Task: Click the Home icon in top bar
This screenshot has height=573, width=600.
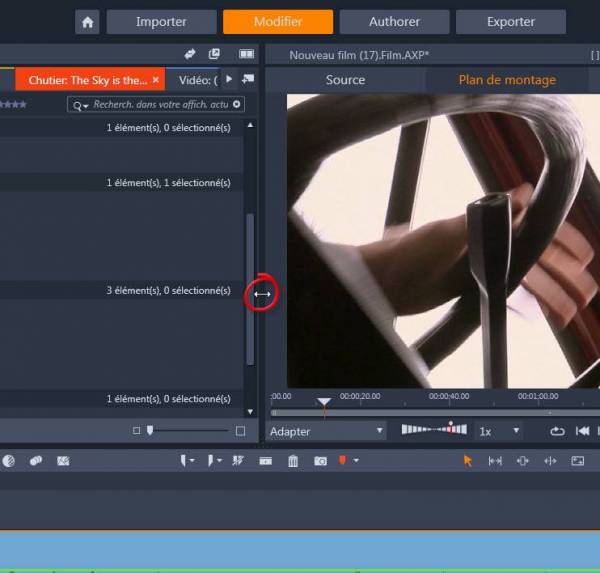Action: point(88,22)
